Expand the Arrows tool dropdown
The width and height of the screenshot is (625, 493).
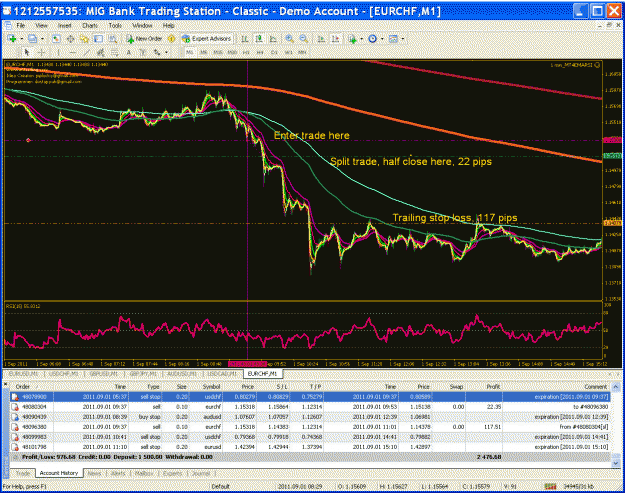tap(166, 52)
